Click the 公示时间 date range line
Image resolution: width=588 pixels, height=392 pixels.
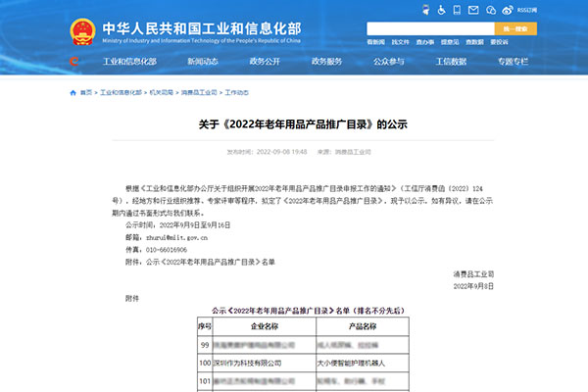pyautogui.click(x=177, y=225)
